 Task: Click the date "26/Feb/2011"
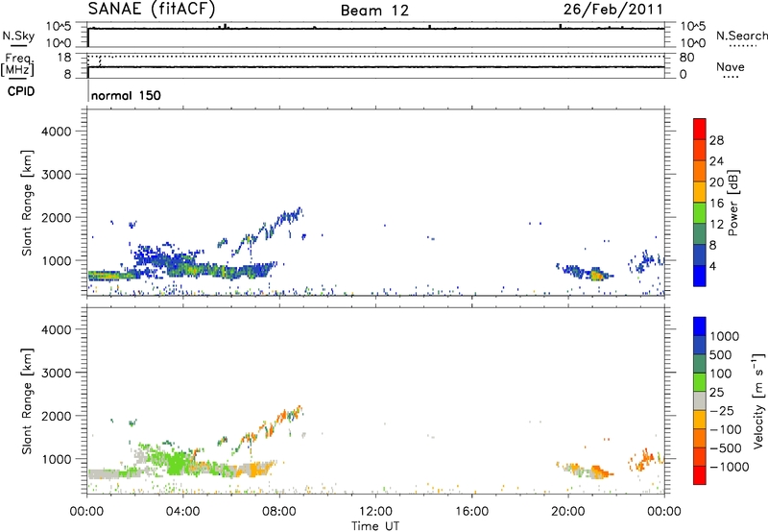coord(613,9)
